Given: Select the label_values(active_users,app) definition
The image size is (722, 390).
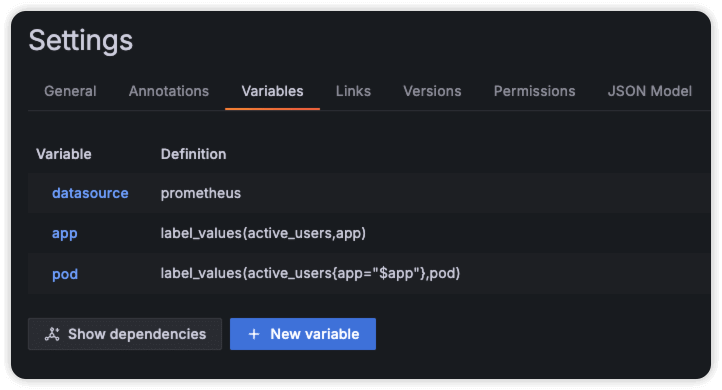Looking at the screenshot, I should [263, 233].
